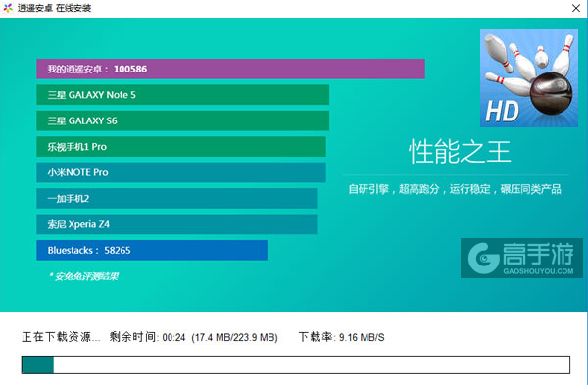Viewport: 588px width, 385px height.
Task: Select the 一加手机2 bar
Action: click(x=176, y=198)
